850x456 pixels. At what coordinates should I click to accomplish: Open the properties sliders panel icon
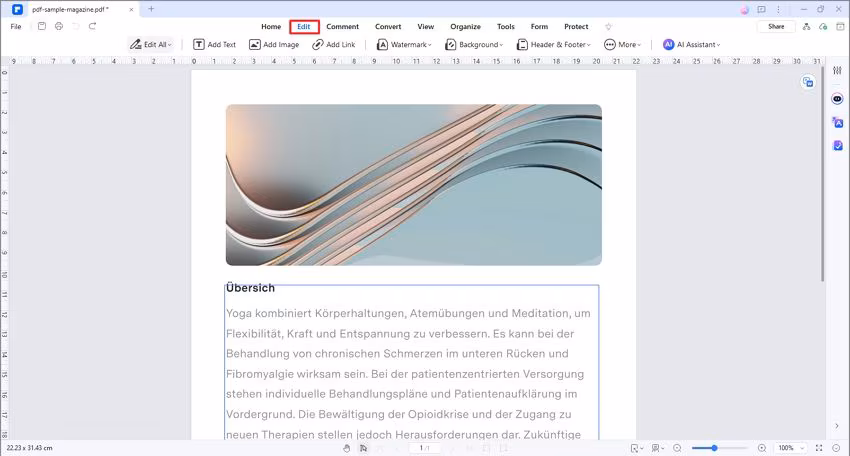point(838,70)
